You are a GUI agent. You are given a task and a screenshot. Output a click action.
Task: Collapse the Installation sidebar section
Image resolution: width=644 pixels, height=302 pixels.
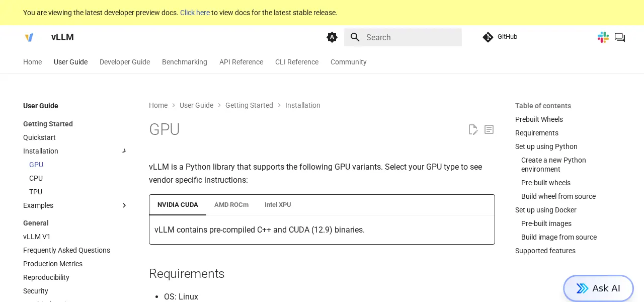pyautogui.click(x=124, y=151)
